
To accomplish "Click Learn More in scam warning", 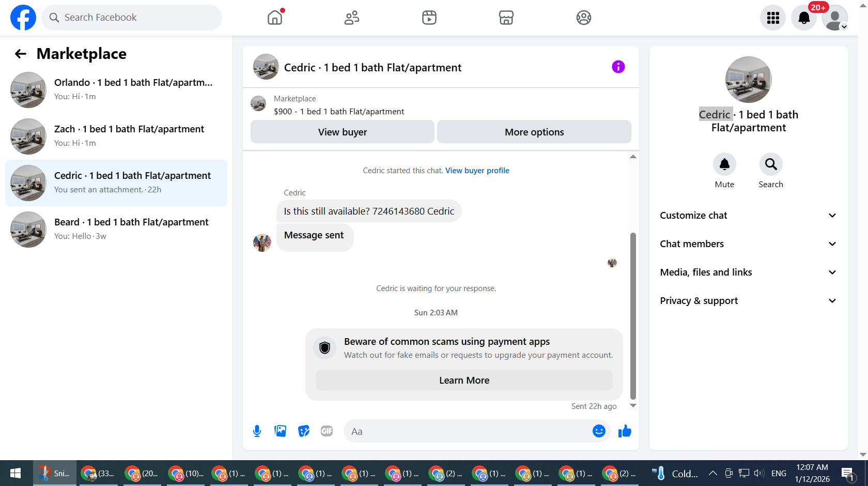I will click(464, 381).
